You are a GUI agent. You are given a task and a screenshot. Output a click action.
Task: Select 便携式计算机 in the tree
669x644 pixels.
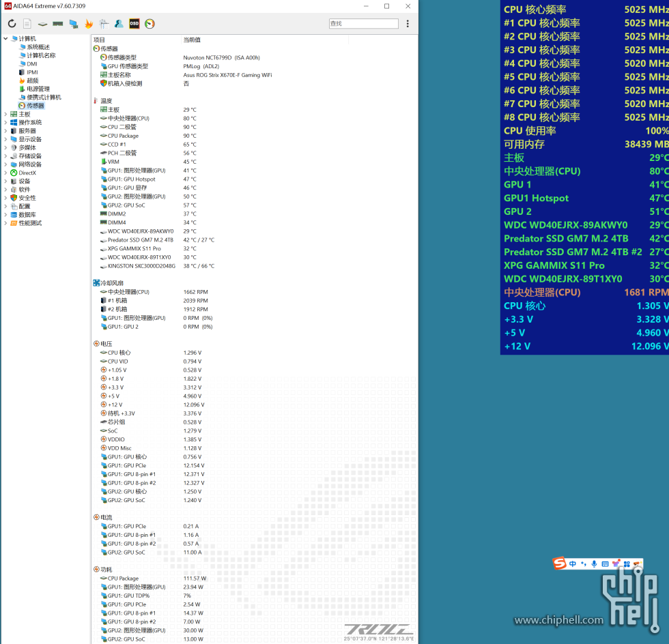[x=44, y=98]
